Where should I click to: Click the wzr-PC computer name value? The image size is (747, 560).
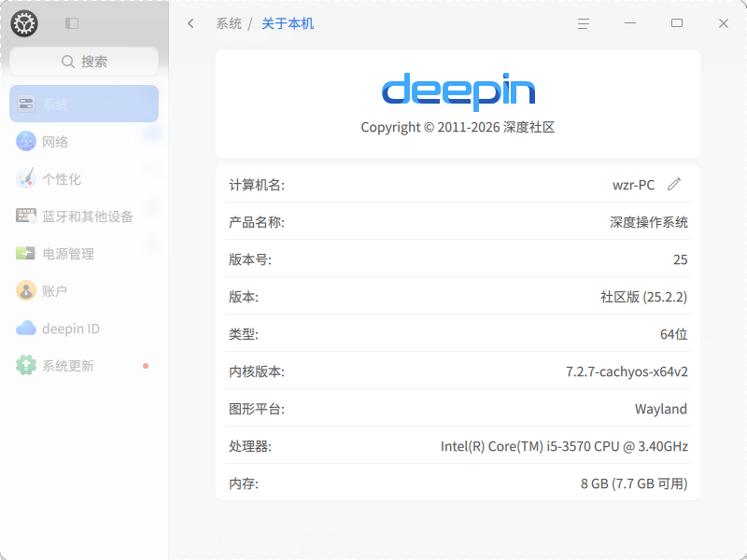tap(634, 185)
